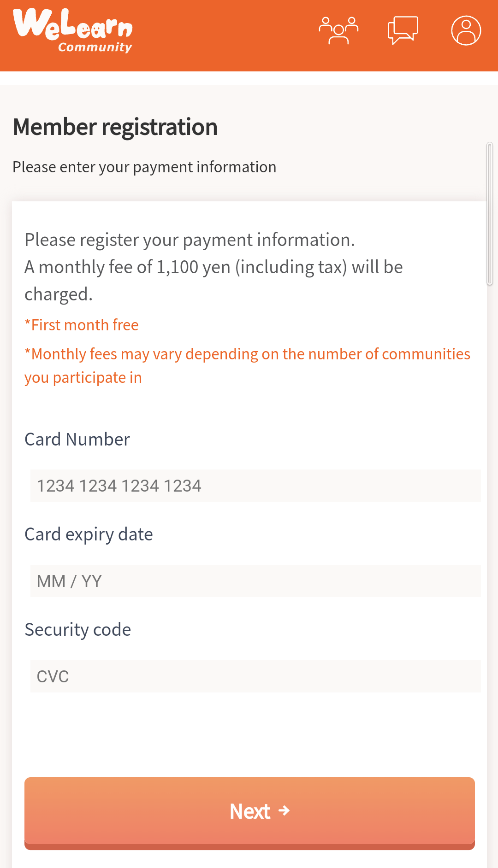This screenshot has height=868, width=498.
Task: Select the CVC security code field
Action: point(255,676)
